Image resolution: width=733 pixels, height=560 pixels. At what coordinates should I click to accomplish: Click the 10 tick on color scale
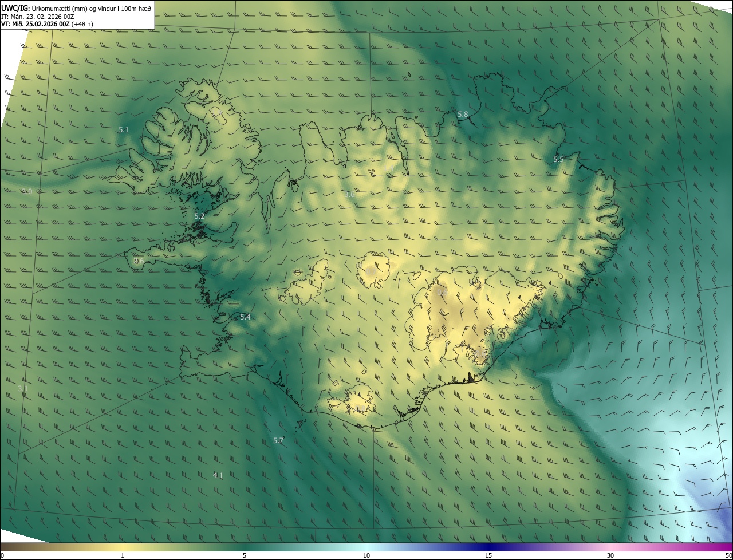click(x=366, y=555)
